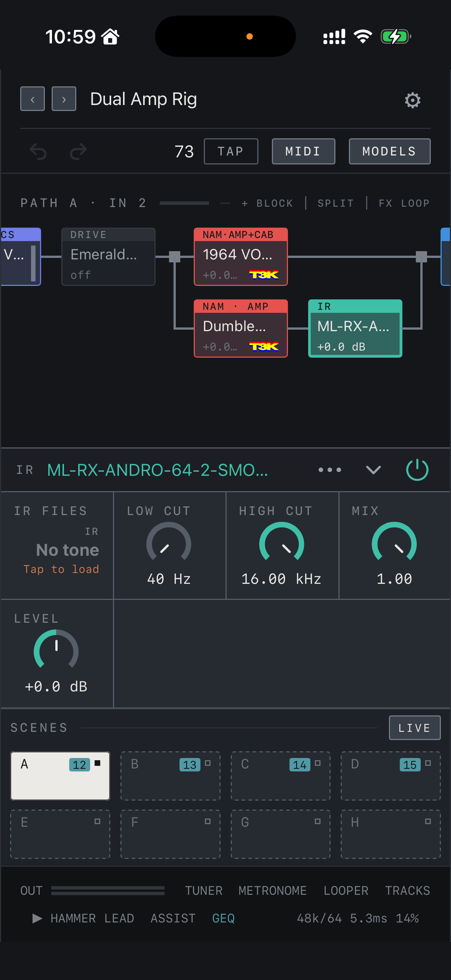Click MIDI badge 14 on scene C
The image size is (451, 980).
300,765
